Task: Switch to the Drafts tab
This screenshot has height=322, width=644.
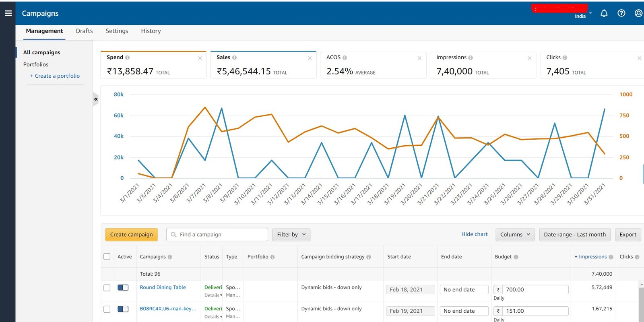Action: pyautogui.click(x=84, y=31)
